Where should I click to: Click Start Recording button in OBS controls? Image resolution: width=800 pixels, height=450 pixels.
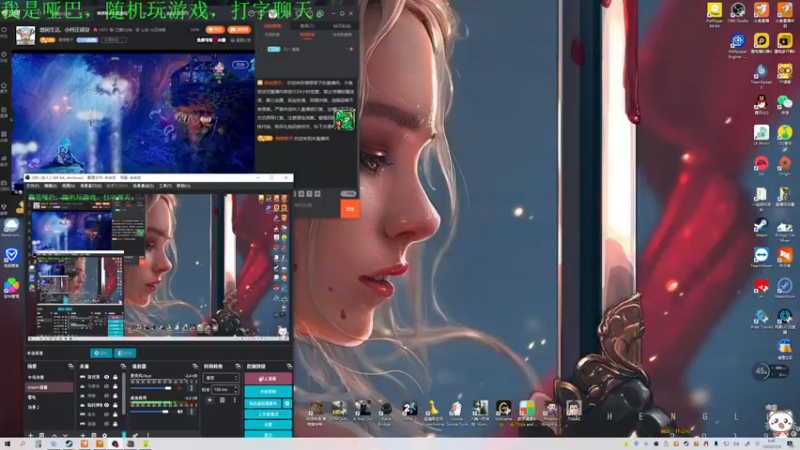click(268, 391)
